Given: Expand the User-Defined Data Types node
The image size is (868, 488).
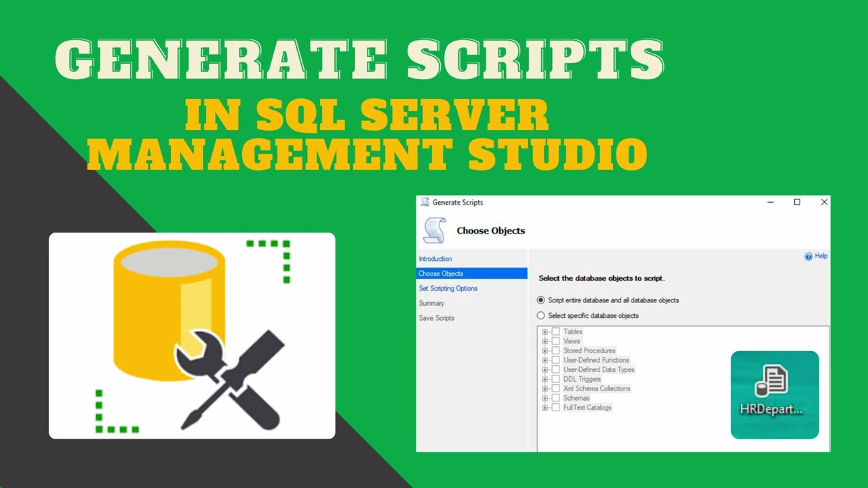Looking at the screenshot, I should pos(545,370).
